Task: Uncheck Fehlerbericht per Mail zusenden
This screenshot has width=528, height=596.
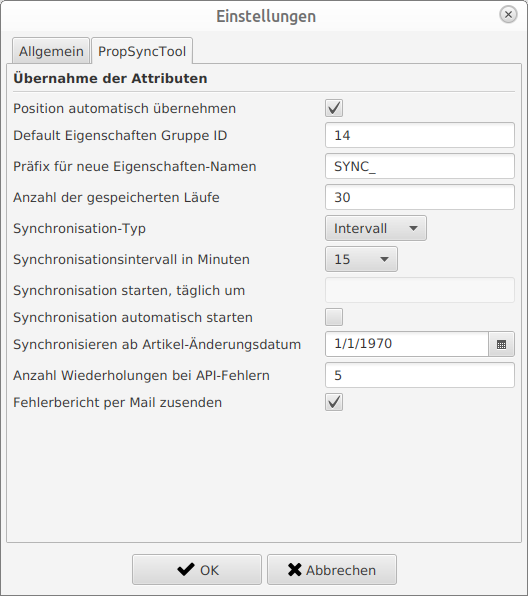Action: click(x=334, y=402)
